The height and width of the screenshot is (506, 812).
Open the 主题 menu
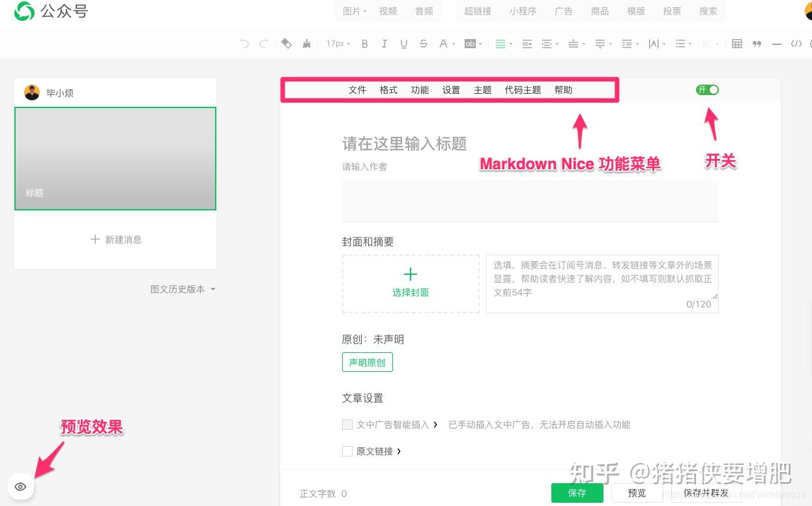tap(482, 90)
